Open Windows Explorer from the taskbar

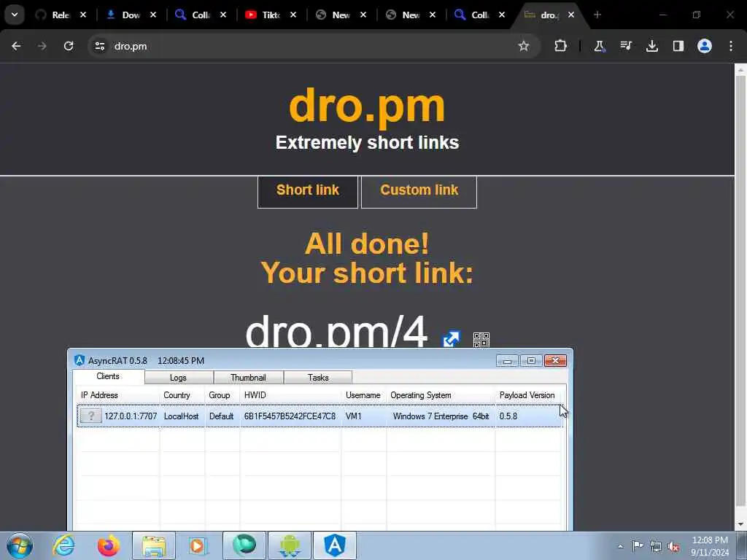(x=154, y=545)
